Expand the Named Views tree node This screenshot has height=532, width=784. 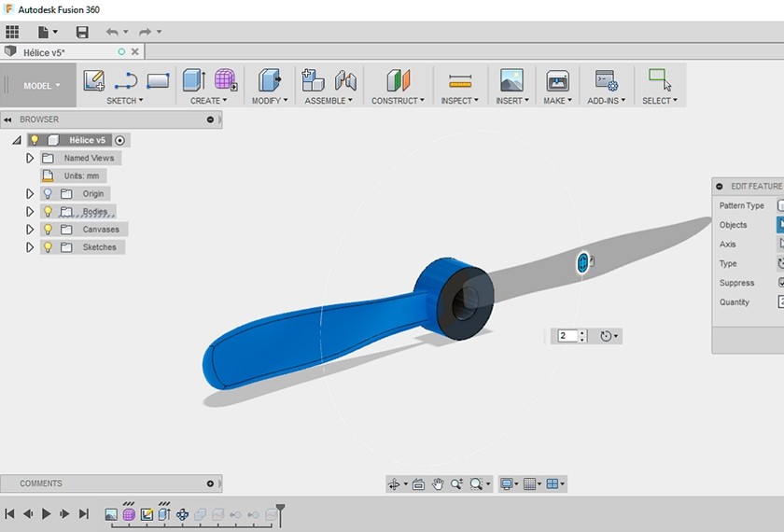click(30, 159)
